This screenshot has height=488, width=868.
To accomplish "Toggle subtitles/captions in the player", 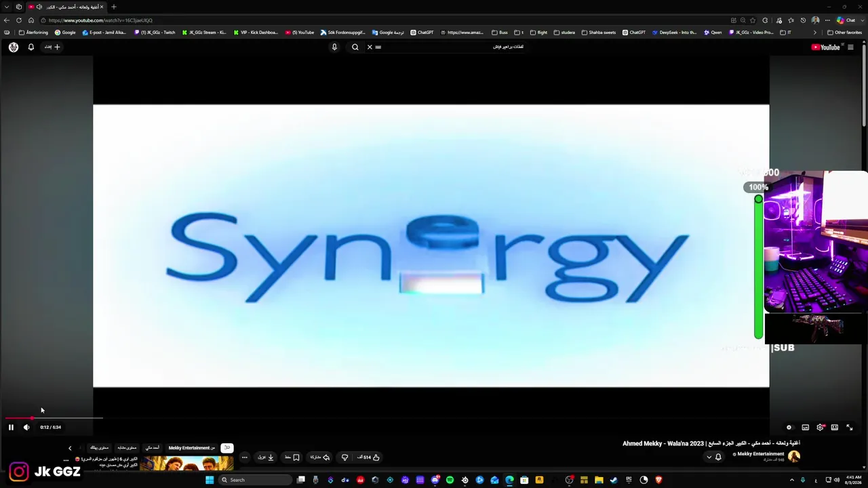I will point(805,427).
